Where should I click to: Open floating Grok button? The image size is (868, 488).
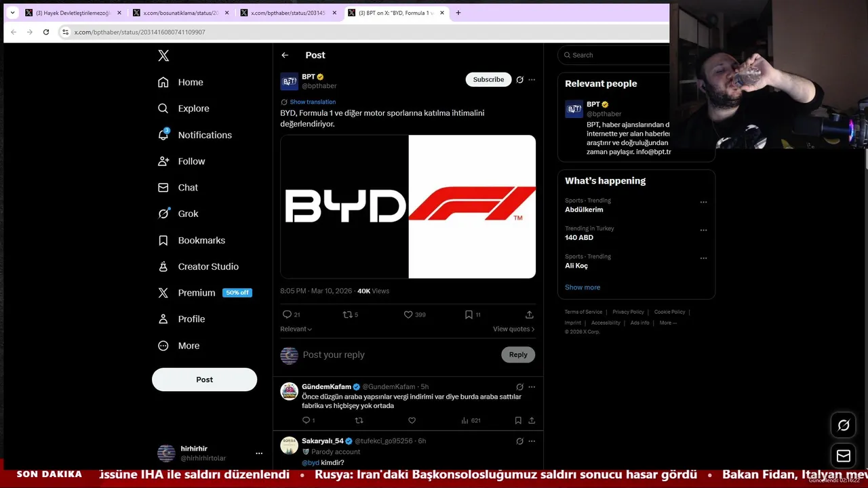click(x=844, y=426)
